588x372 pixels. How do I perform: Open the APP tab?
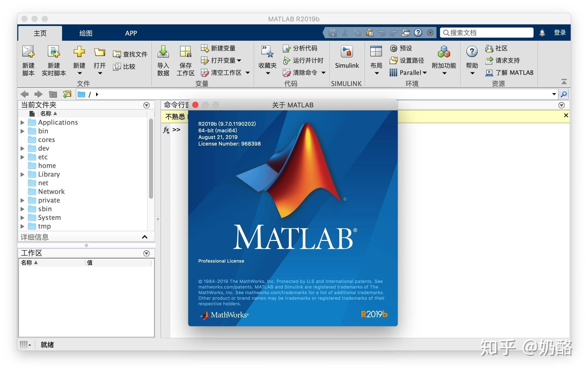pos(131,33)
